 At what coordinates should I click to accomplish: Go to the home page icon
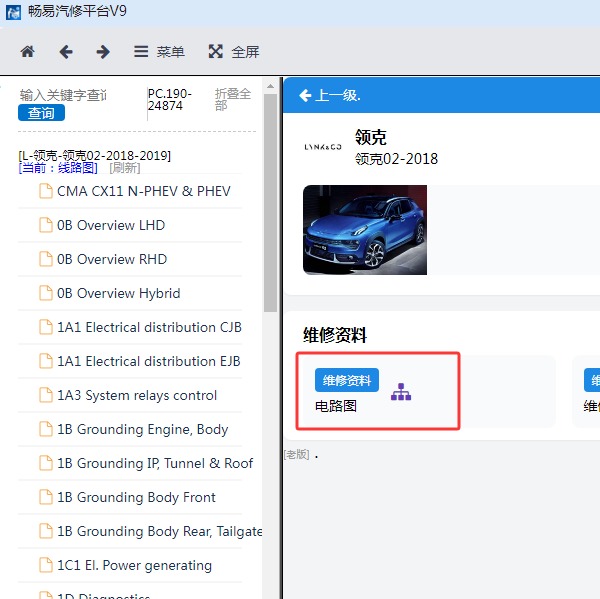tap(28, 51)
